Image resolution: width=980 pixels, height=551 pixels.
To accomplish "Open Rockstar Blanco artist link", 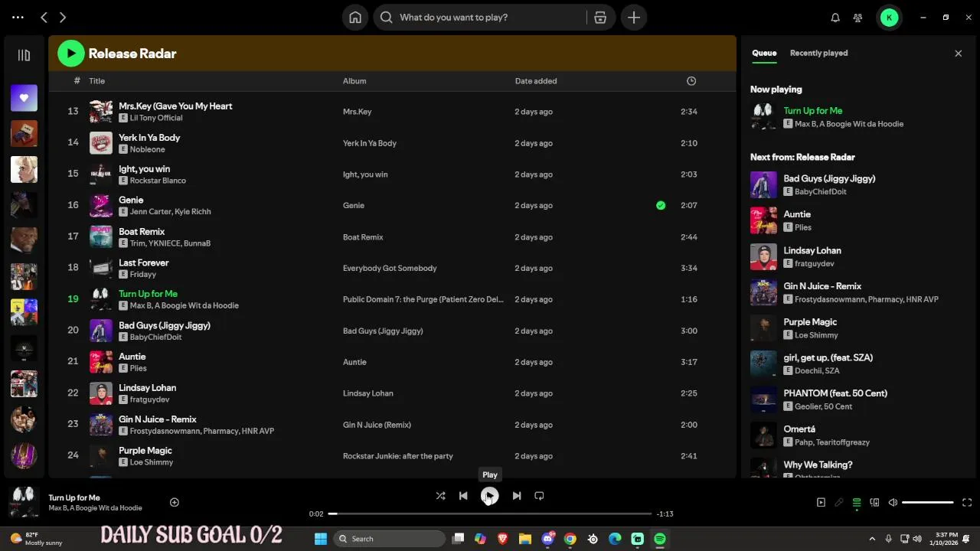I will pos(158,181).
